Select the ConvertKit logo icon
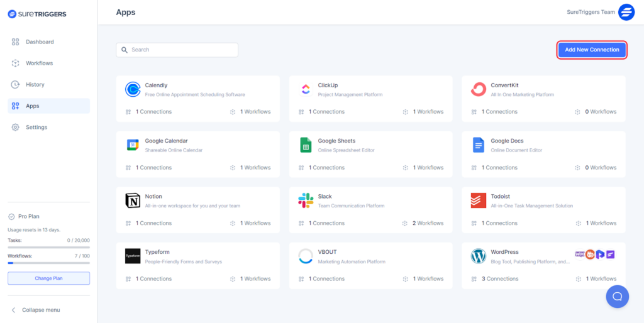 (x=479, y=90)
